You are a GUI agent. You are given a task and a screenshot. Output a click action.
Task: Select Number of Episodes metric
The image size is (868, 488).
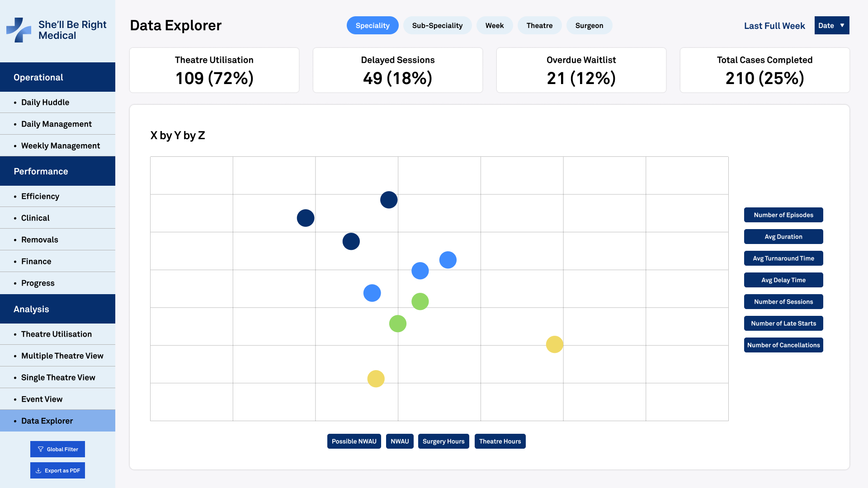point(783,215)
